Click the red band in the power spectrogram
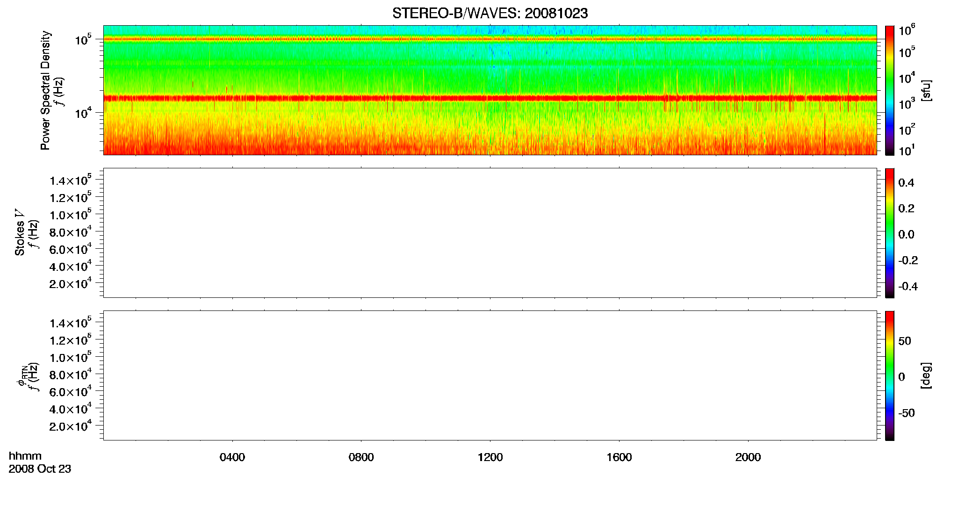Viewport: 980px width, 505px height. (x=490, y=98)
